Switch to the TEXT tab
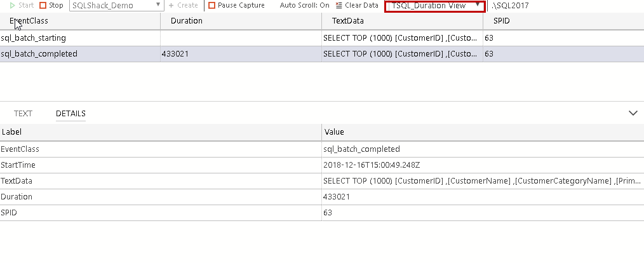Viewport: 644px width, 263px height. [x=23, y=114]
